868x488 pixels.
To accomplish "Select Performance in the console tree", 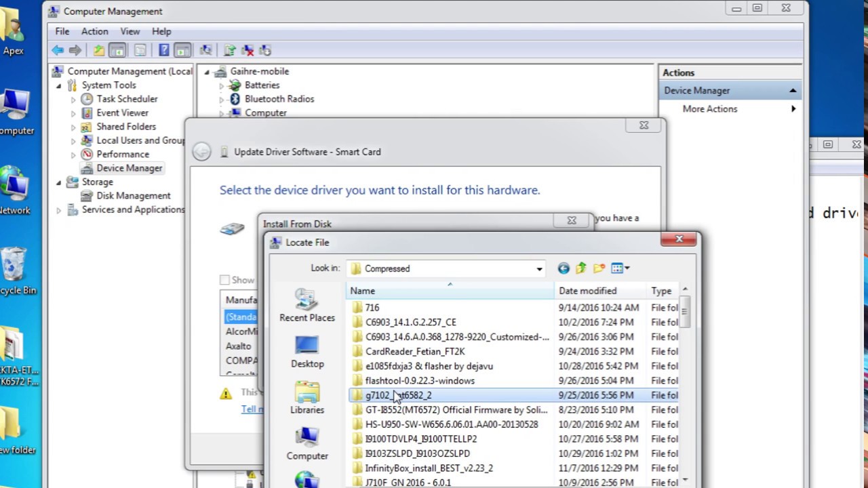I will [123, 155].
